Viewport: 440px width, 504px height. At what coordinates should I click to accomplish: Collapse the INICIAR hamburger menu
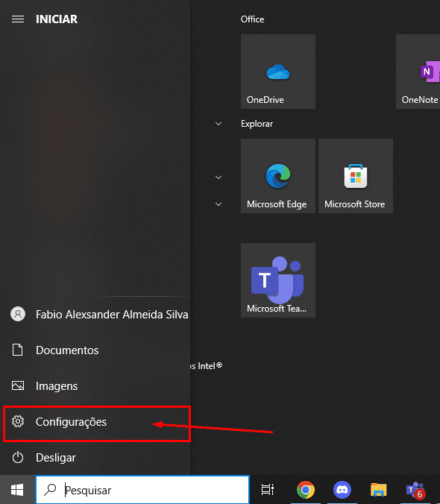point(18,19)
